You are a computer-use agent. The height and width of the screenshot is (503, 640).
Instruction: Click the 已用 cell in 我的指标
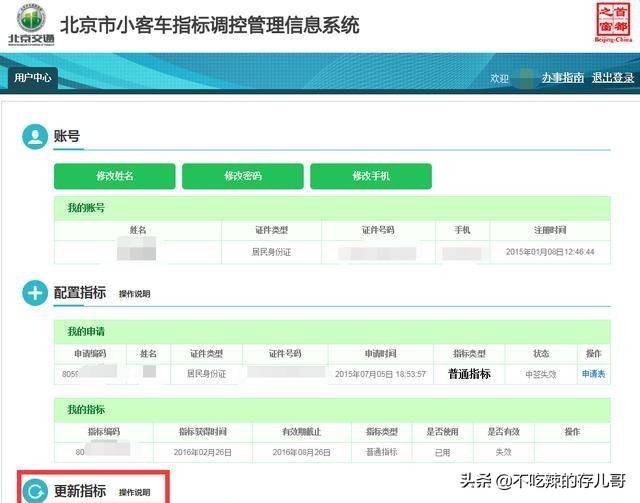[x=442, y=452]
